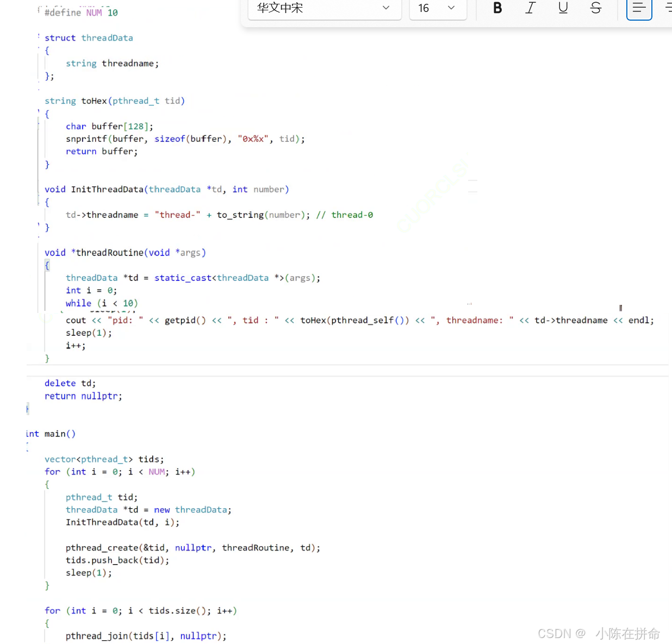Click the "tids.push_back(tid);" line
Viewport: 672px width, 644px height.
click(117, 560)
